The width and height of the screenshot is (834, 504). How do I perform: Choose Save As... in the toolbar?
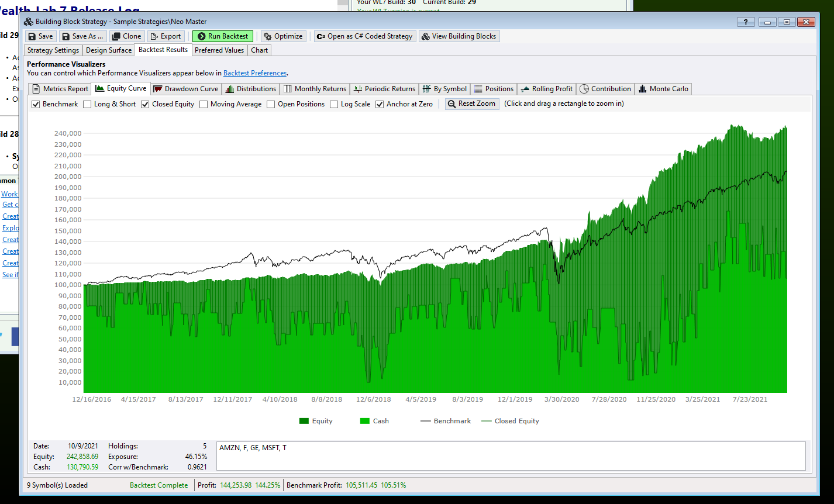coord(83,36)
